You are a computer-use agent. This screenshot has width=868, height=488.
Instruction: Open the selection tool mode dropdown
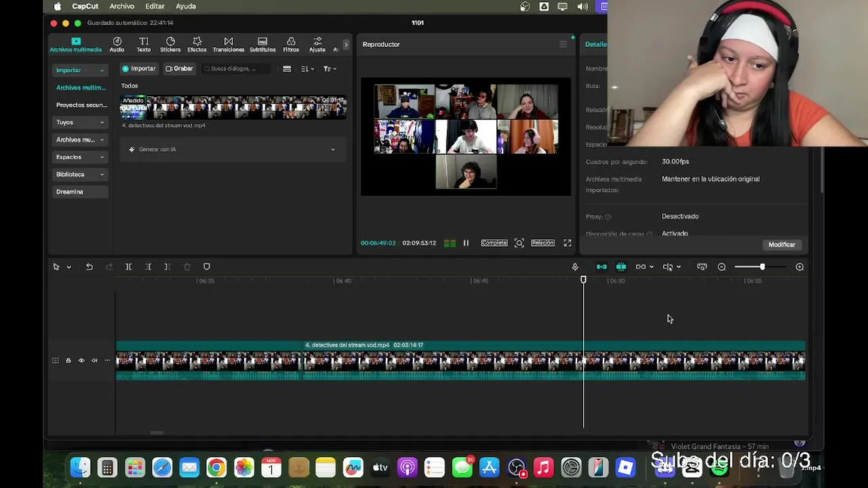[x=68, y=267]
